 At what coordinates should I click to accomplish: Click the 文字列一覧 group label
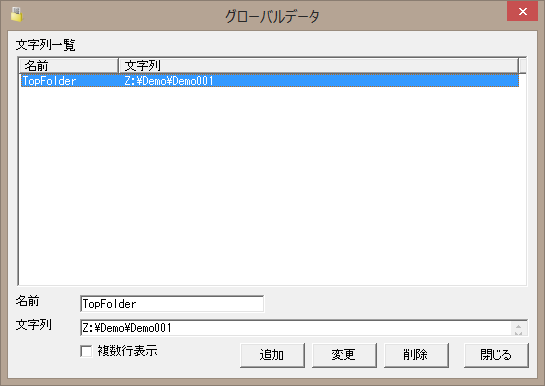click(46, 45)
